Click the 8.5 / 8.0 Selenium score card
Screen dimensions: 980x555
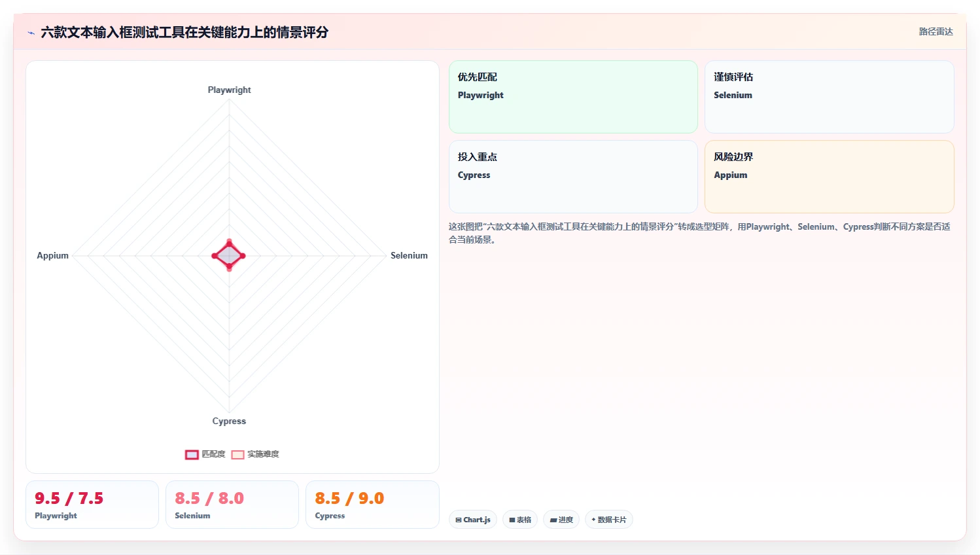click(232, 505)
